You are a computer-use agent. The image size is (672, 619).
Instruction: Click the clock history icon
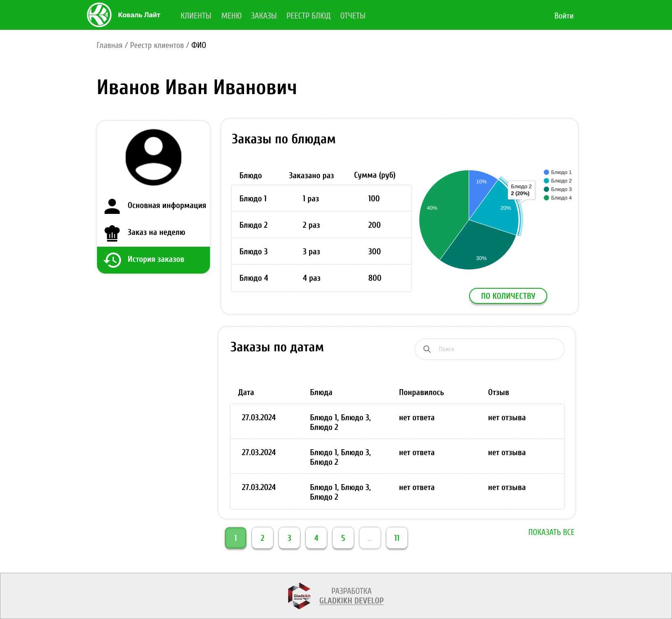point(112,260)
